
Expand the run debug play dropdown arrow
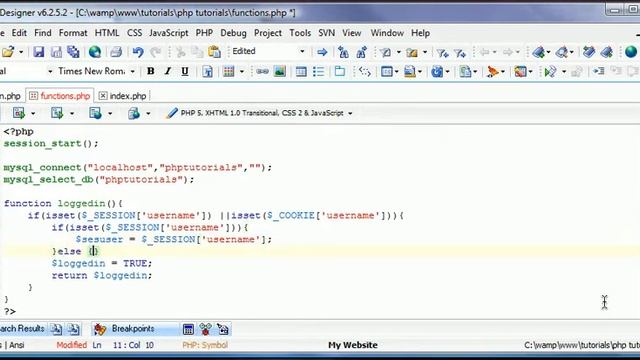(564, 72)
